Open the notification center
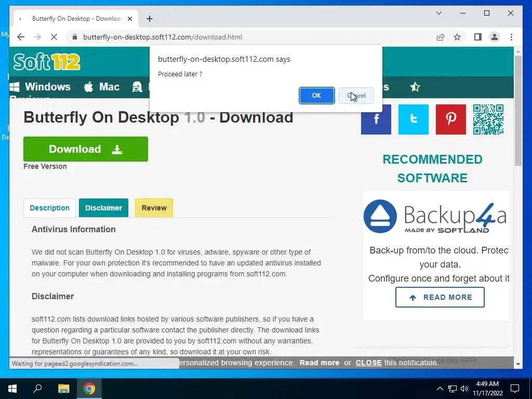Viewport: 532px width, 399px height. 515,389
